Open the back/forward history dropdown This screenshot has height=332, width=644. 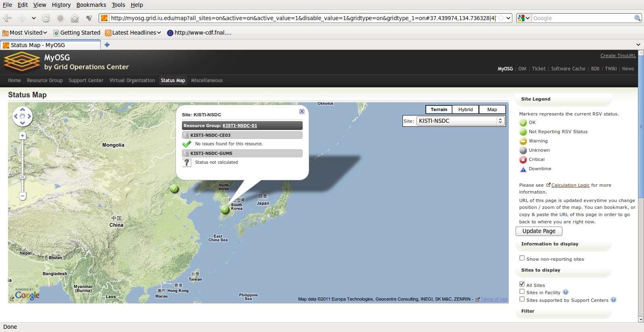click(34, 18)
